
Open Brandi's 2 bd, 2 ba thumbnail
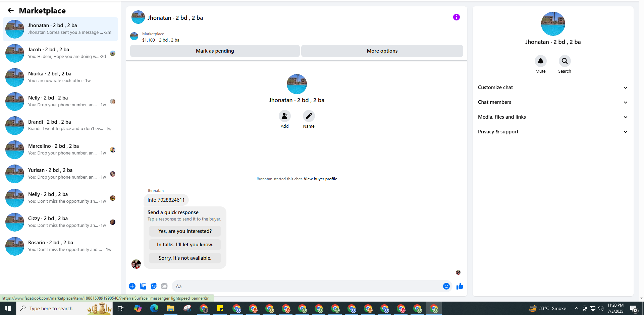(x=15, y=126)
